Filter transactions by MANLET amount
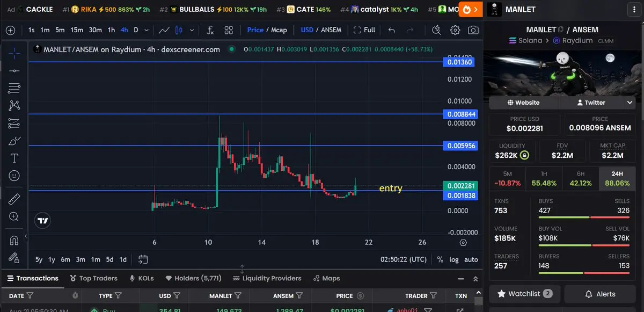644x312 pixels. 238,295
